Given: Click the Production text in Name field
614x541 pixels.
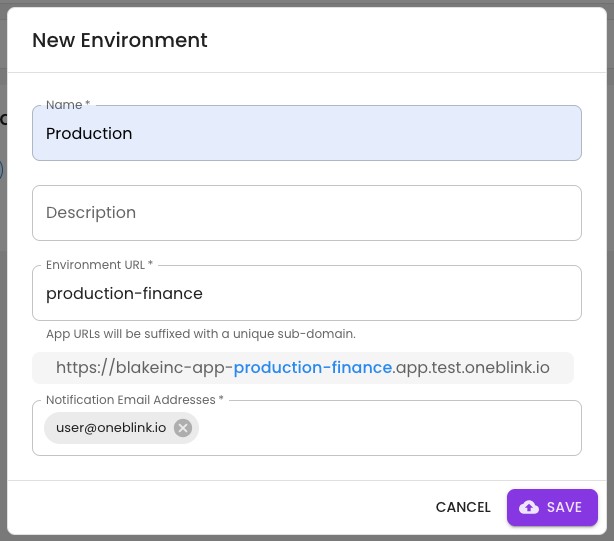Looking at the screenshot, I should point(89,133).
